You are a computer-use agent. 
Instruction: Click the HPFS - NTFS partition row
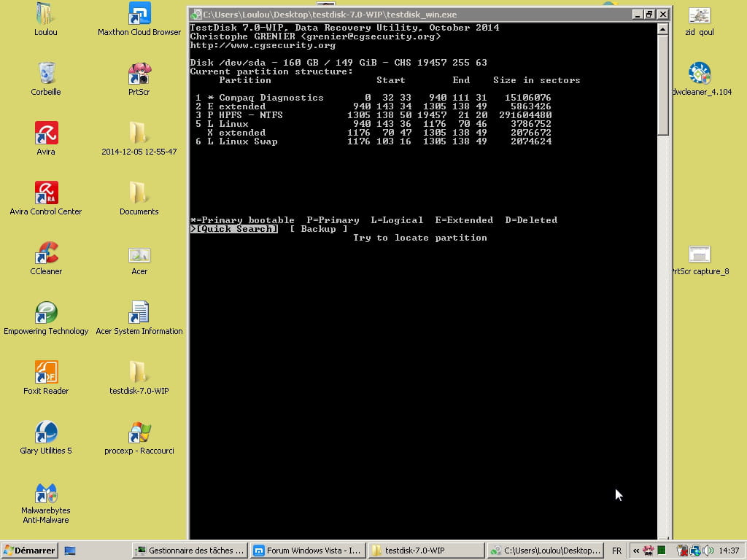click(x=373, y=115)
